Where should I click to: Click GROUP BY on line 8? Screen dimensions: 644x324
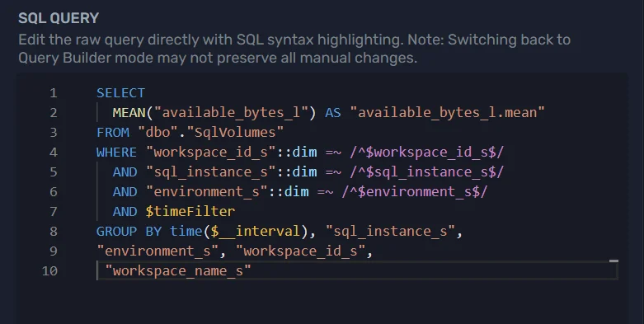coord(129,231)
